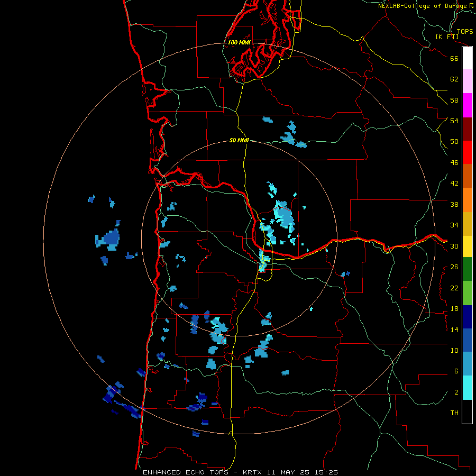The width and height of the screenshot is (476, 476).
Task: Click the cyan legend swatch
Action: coord(467,388)
